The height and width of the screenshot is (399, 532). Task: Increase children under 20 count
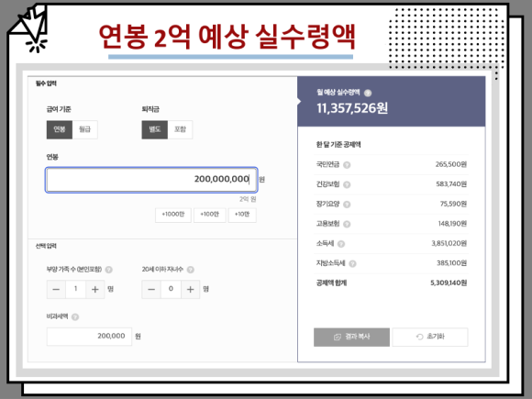click(191, 290)
